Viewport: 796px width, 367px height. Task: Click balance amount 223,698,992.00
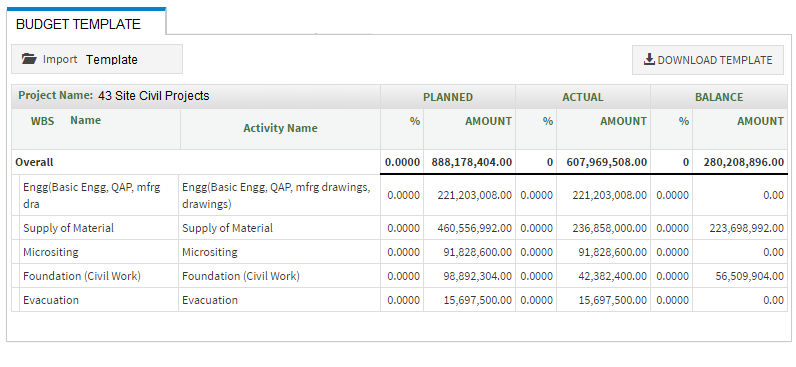pos(746,228)
